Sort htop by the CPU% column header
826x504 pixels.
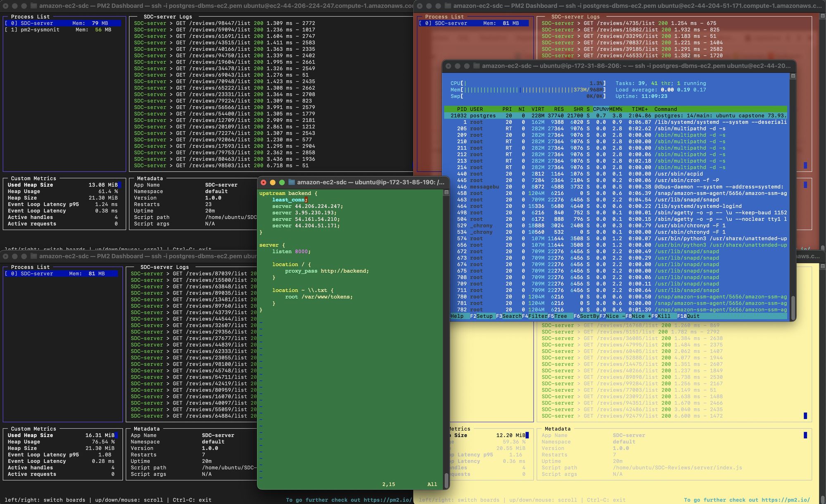600,109
